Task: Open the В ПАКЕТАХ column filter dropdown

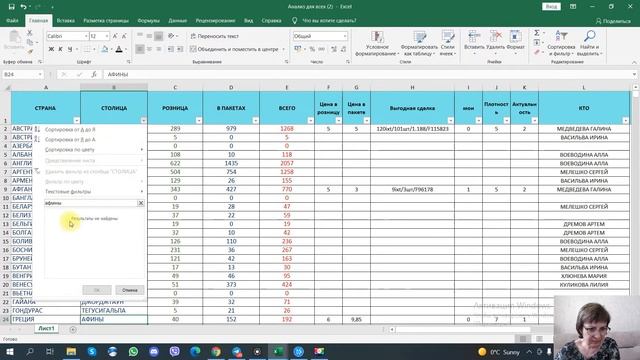Action: point(255,120)
